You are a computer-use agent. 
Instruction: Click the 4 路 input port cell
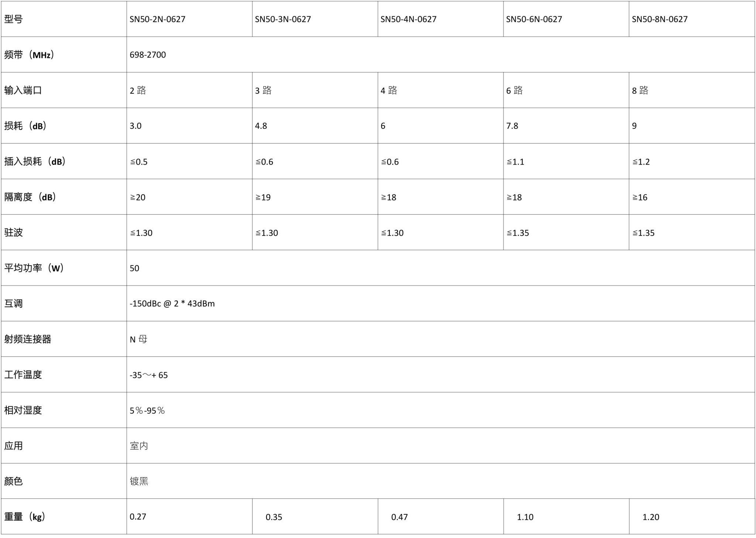pyautogui.click(x=441, y=90)
